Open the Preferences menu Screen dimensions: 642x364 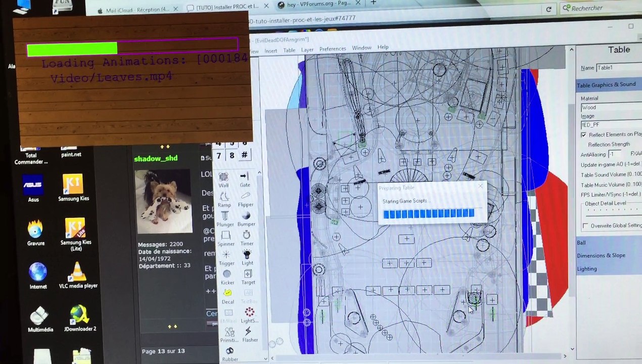333,49
